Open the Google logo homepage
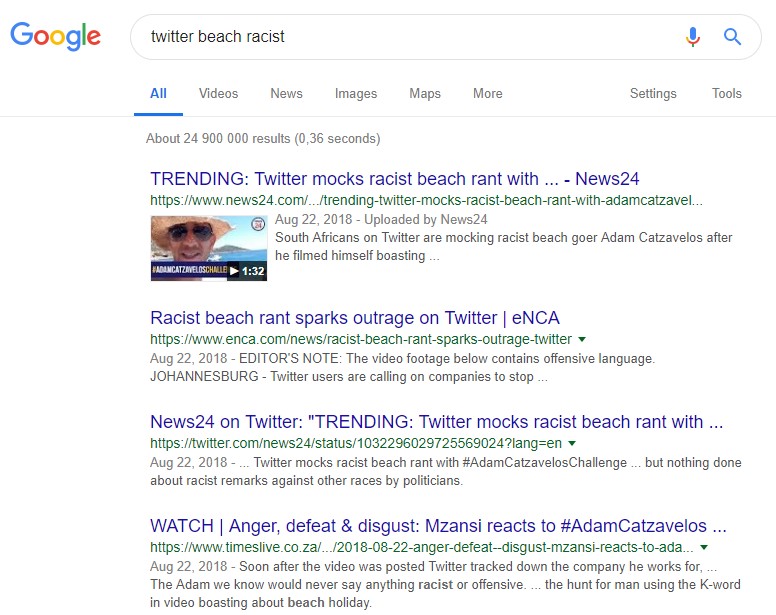This screenshot has width=776, height=615. [x=55, y=36]
